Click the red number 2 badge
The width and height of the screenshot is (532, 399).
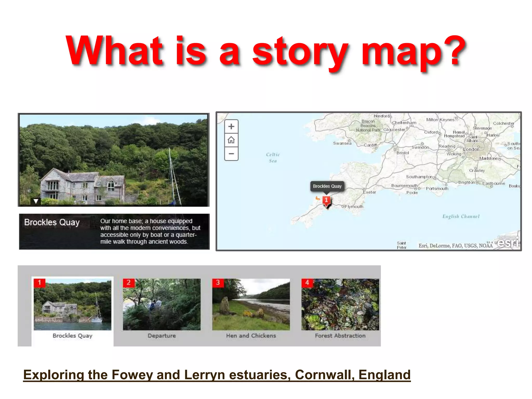pyautogui.click(x=129, y=283)
